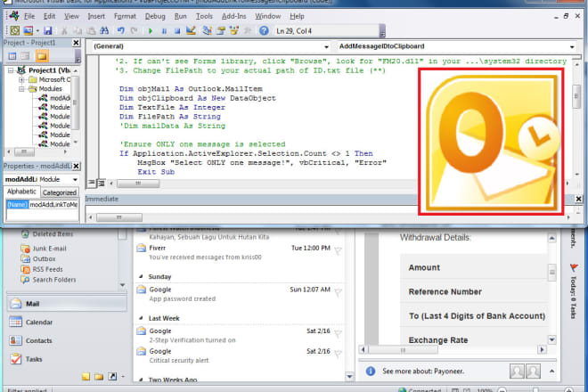Screen dimensions: 588x392
Task: Open VBA Help question mark icon
Action: 264,31
